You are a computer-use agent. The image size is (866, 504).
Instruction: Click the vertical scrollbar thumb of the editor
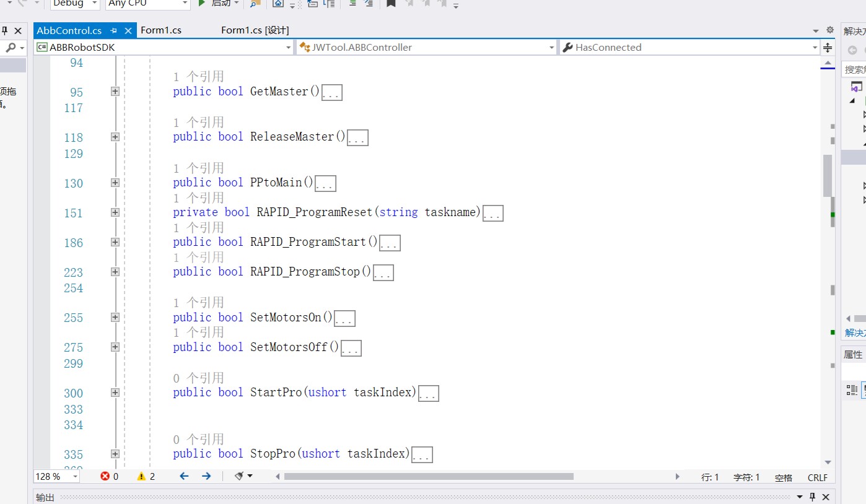[828, 175]
